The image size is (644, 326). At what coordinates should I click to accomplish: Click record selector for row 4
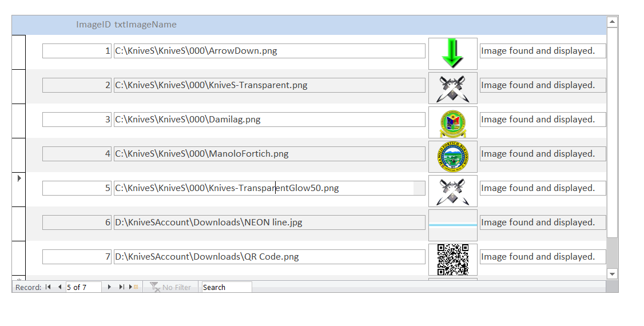click(x=19, y=155)
